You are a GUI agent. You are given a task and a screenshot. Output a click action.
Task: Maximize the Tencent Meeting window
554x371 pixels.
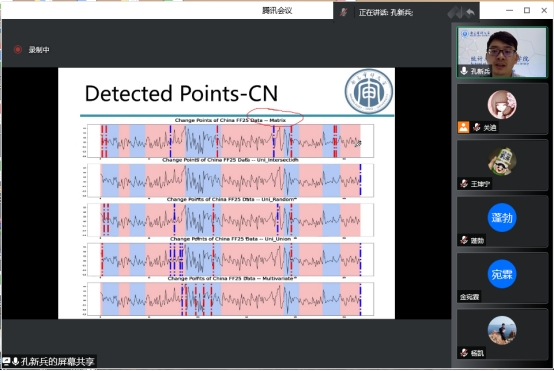pyautogui.click(x=527, y=11)
